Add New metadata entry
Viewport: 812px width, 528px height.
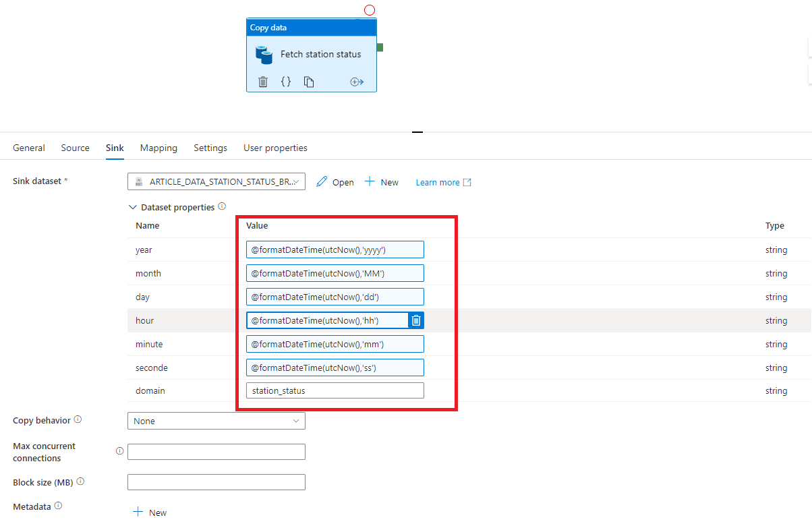[150, 512]
